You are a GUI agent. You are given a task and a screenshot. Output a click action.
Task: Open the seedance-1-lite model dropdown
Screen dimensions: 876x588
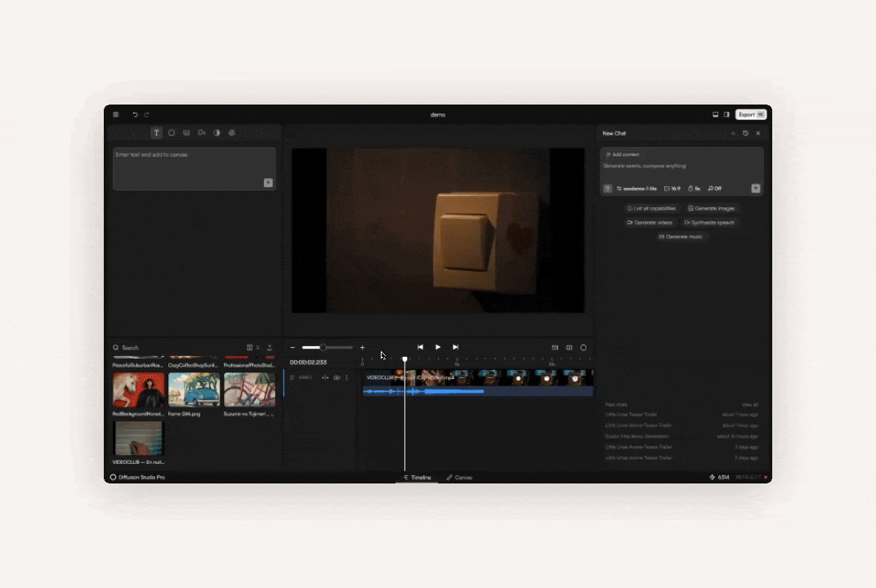tap(637, 189)
